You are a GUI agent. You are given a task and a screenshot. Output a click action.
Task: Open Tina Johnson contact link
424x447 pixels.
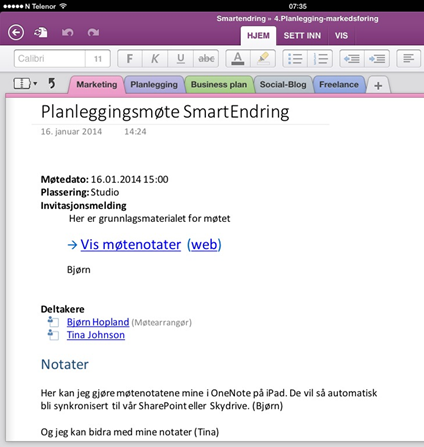tap(96, 335)
